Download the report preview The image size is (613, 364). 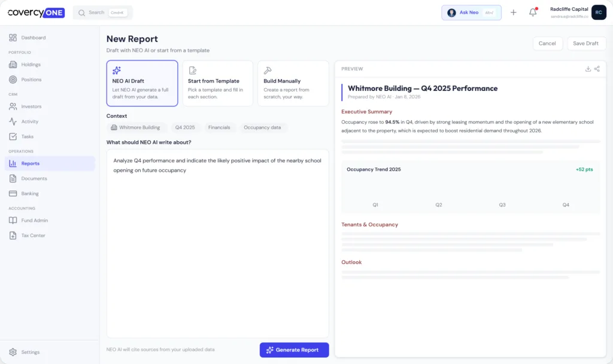coord(588,69)
